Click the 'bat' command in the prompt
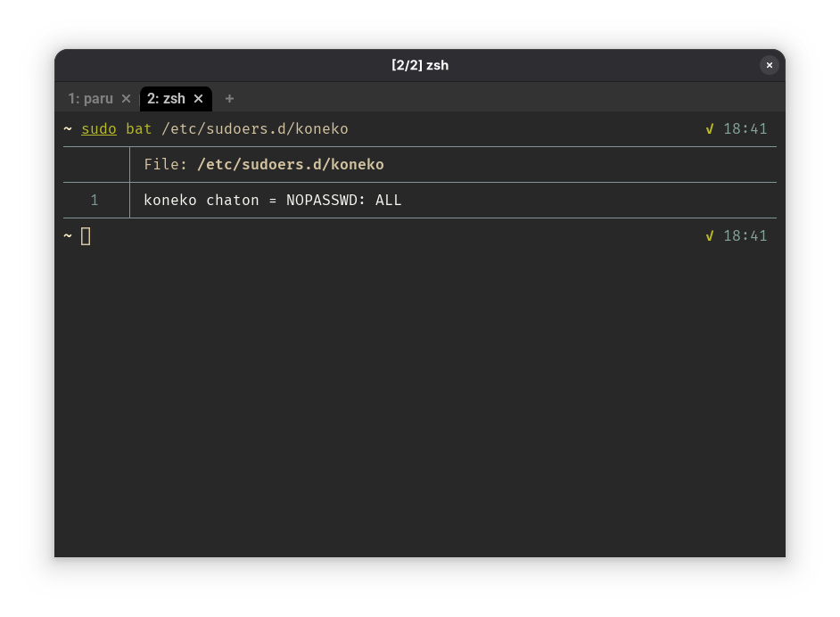Screen dimensions: 840x617 tap(139, 129)
